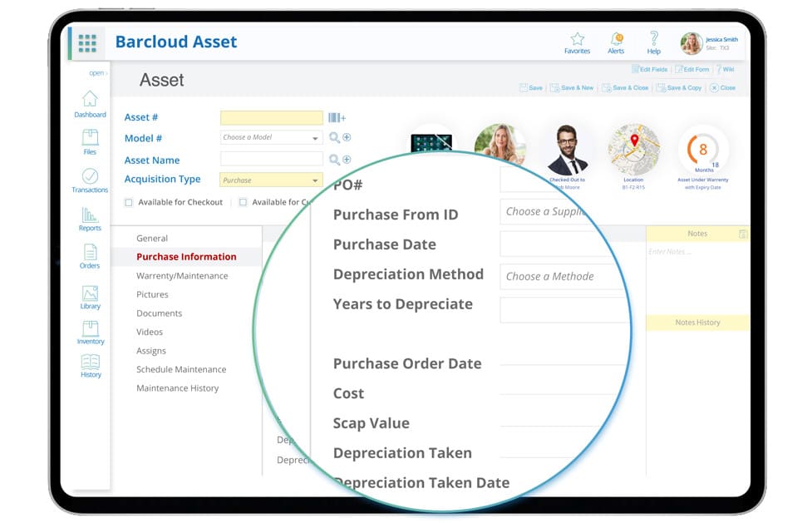This screenshot has width=812, height=523.
Task: Click add plus icon beside Model # field
Action: pos(347,137)
